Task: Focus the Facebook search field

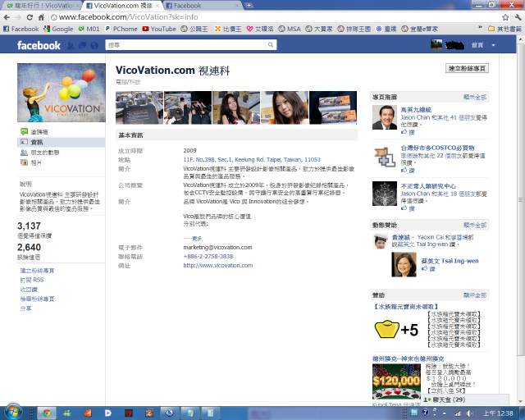Action: [x=186, y=44]
